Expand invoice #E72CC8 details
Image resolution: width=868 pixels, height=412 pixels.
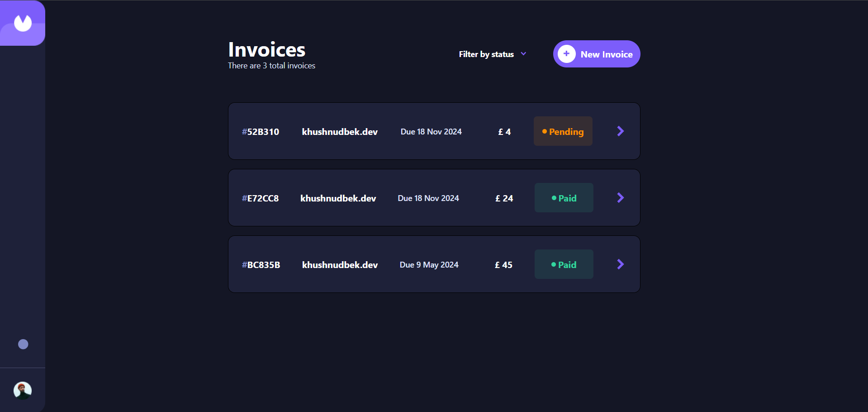pyautogui.click(x=434, y=197)
